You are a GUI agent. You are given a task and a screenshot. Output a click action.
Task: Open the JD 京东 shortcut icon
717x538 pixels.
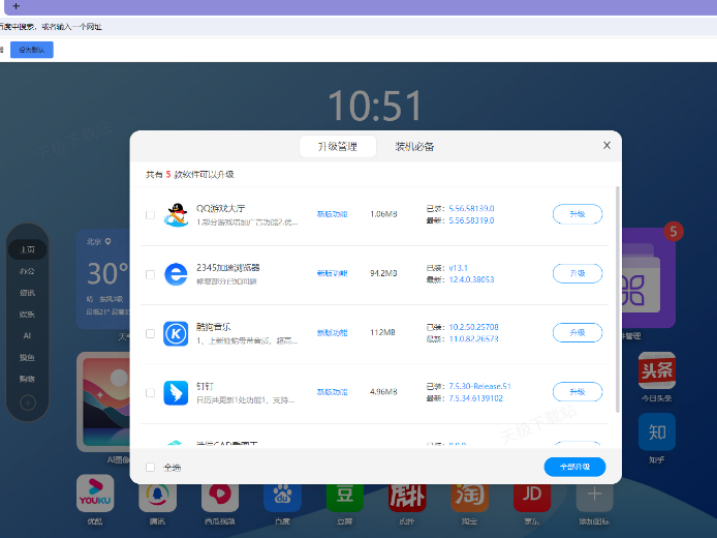(532, 493)
